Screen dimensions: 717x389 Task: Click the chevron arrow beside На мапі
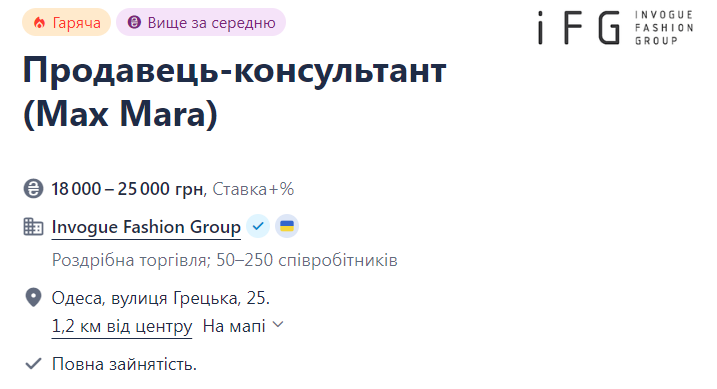(278, 325)
